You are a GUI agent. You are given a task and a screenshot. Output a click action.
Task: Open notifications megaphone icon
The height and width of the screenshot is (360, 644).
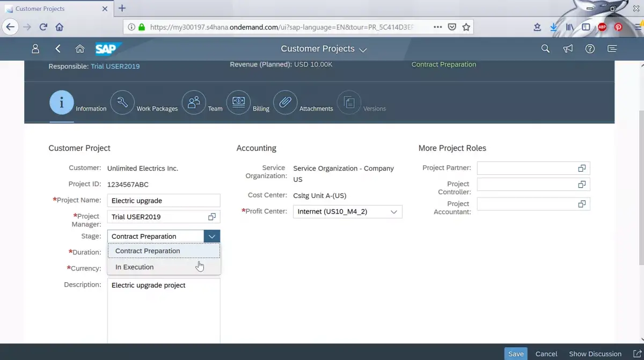coord(568,49)
